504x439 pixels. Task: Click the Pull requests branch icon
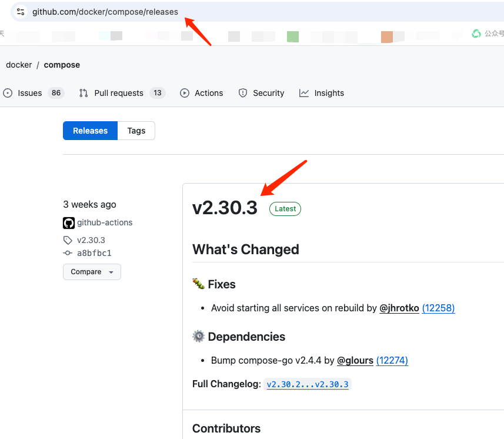84,93
